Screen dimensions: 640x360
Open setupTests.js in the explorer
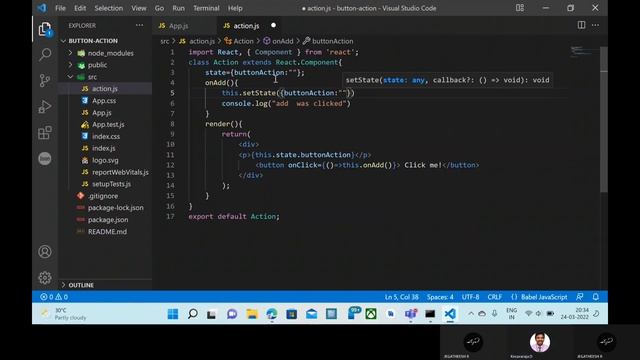[x=111, y=184]
